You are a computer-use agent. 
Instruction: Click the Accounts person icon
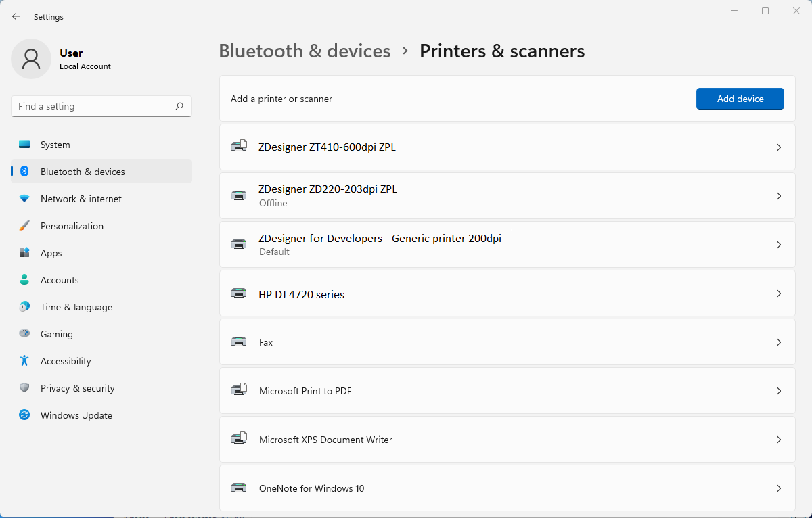24,280
